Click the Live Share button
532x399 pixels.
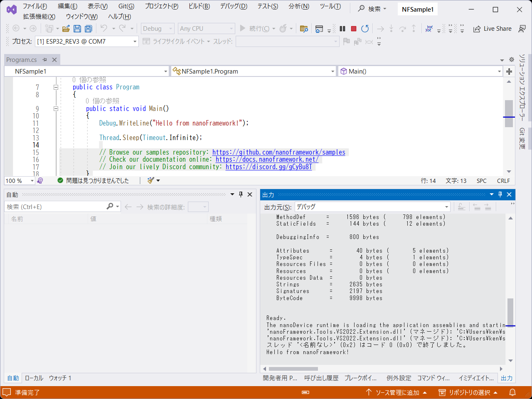point(493,29)
